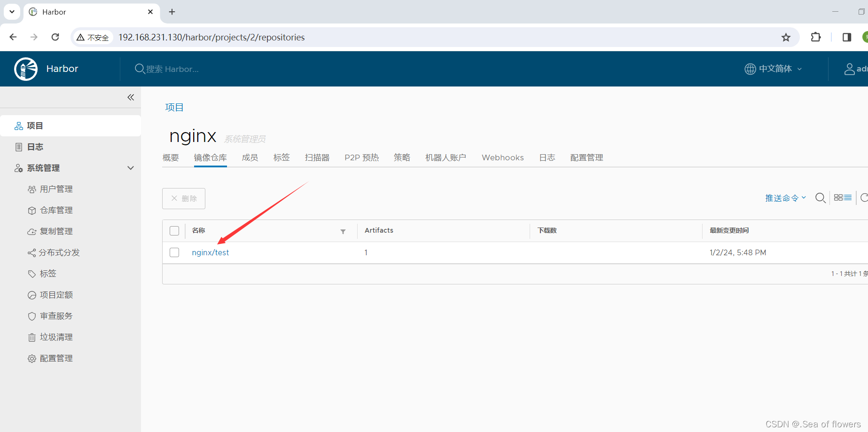Switch to the 机器人账户 tab
Screen dimensions: 868x432
446,157
